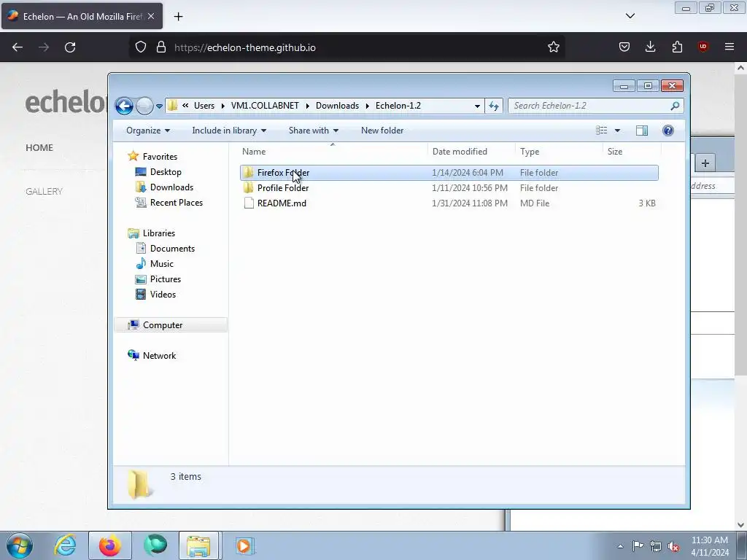This screenshot has height=560, width=747.
Task: Open view options dropdown arrow
Action: 617,131
